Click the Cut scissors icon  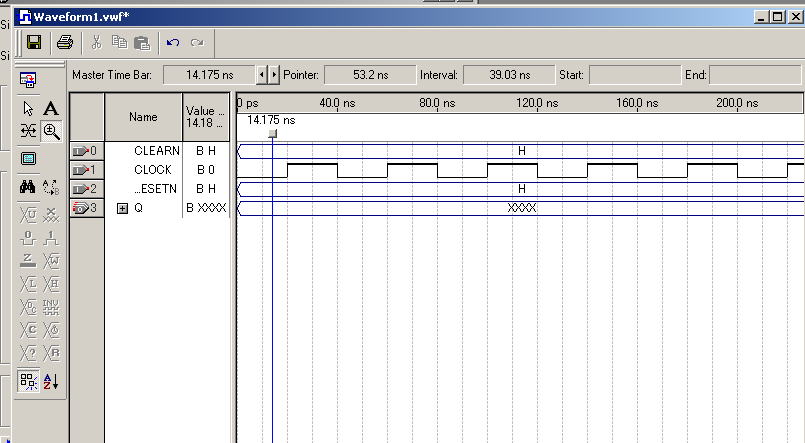tap(96, 42)
